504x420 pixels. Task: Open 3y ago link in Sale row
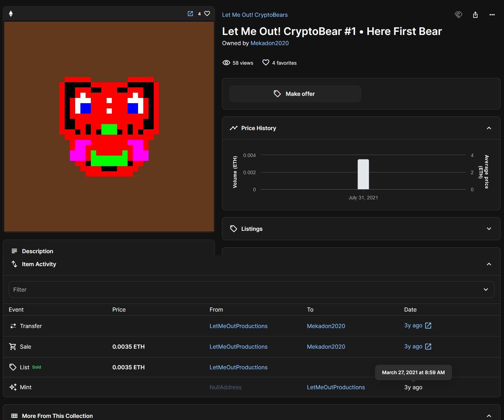(413, 346)
